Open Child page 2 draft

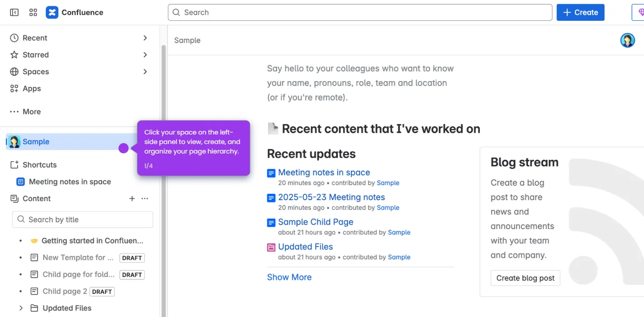pos(65,291)
